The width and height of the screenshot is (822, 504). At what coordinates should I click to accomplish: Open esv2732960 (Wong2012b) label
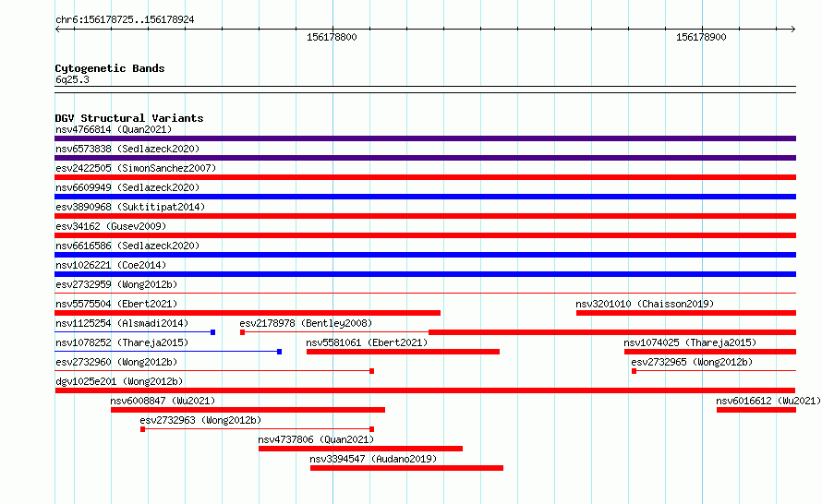[116, 362]
